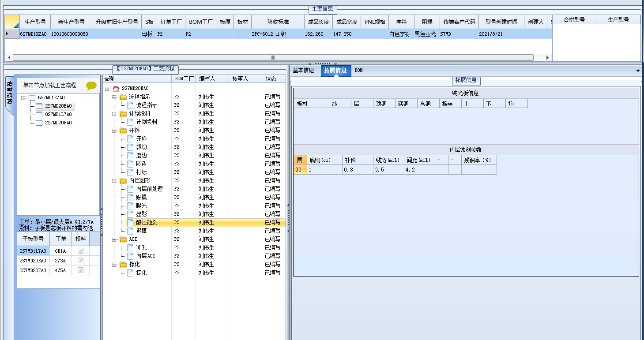Click the 棕化 folder icon
Image resolution: width=644 pixels, height=340 pixels.
tap(123, 265)
